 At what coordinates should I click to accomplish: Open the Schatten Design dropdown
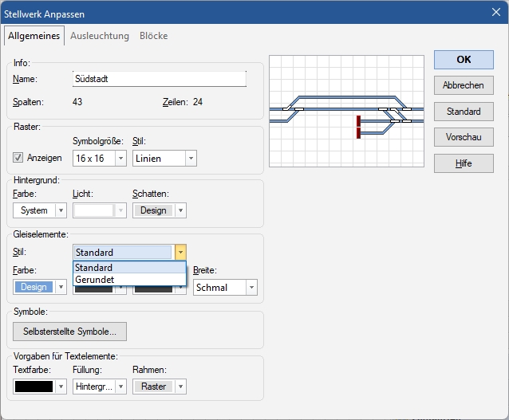(x=159, y=210)
